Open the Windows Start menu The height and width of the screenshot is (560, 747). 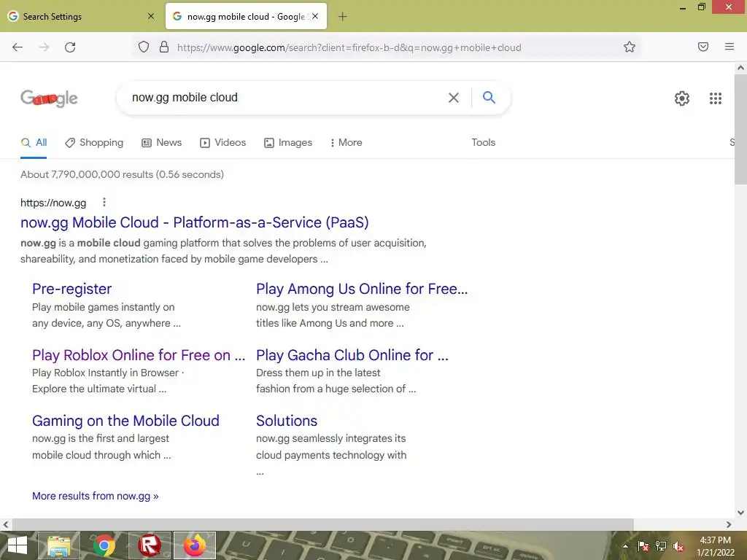coord(18,545)
